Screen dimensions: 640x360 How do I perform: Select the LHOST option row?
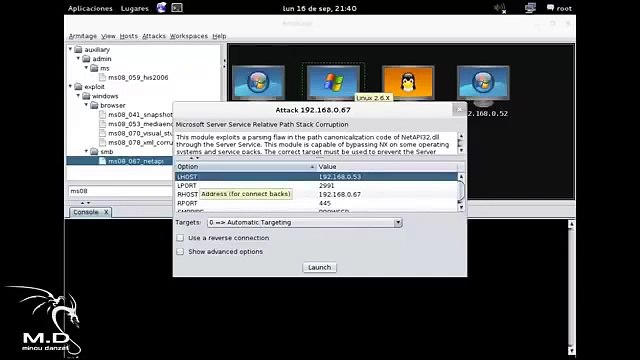click(x=316, y=177)
